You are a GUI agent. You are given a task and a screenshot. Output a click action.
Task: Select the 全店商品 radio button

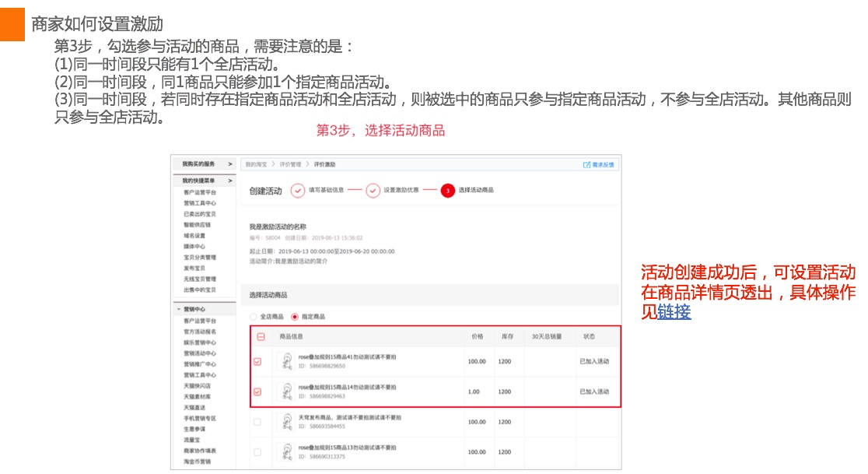(254, 317)
